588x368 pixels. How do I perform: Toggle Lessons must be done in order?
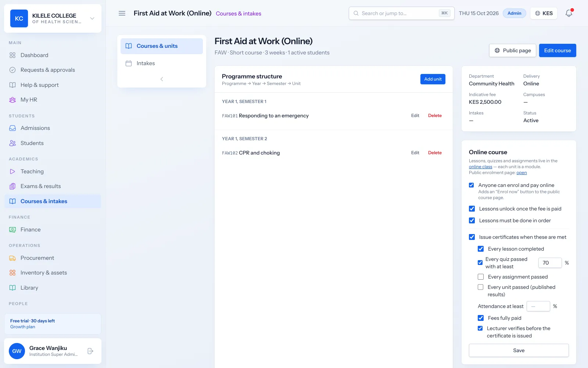[472, 220]
